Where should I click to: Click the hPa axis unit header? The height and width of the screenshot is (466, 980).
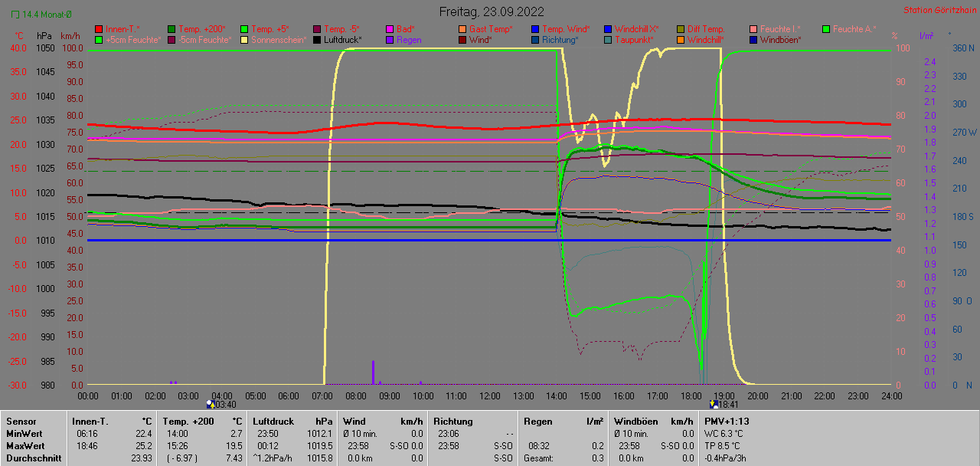pyautogui.click(x=43, y=36)
